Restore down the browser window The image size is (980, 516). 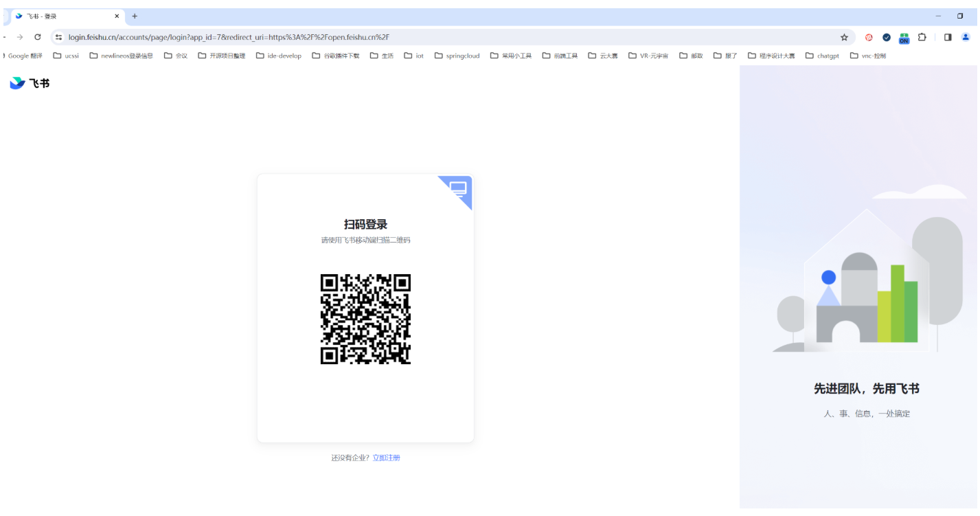click(x=960, y=16)
